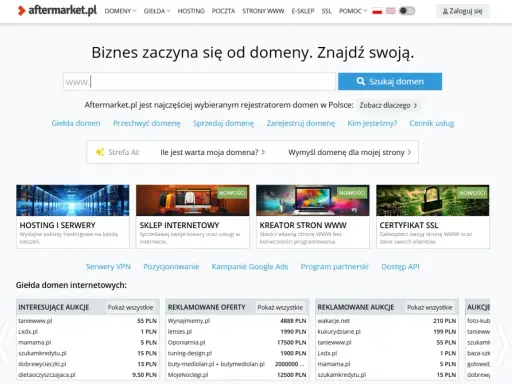Show all in Reklamowane aukcje panel
Screen dimensions: 512x384
430,307
